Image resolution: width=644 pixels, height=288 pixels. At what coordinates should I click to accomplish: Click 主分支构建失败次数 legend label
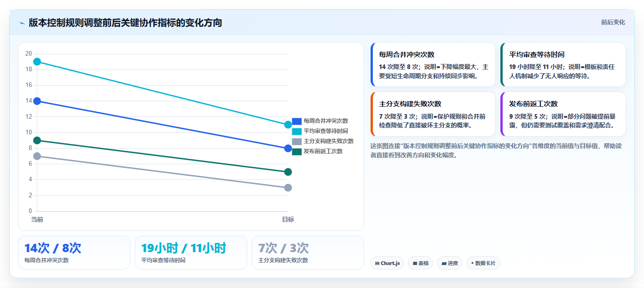(x=328, y=141)
